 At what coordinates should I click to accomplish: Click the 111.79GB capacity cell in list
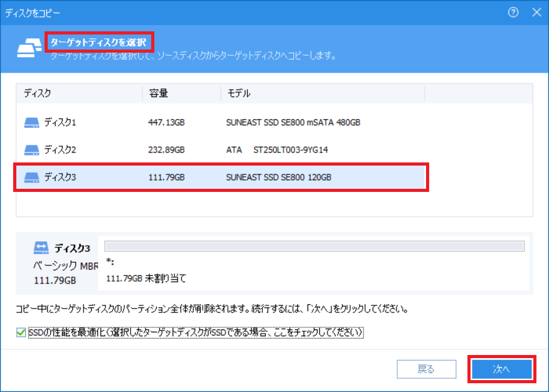166,177
